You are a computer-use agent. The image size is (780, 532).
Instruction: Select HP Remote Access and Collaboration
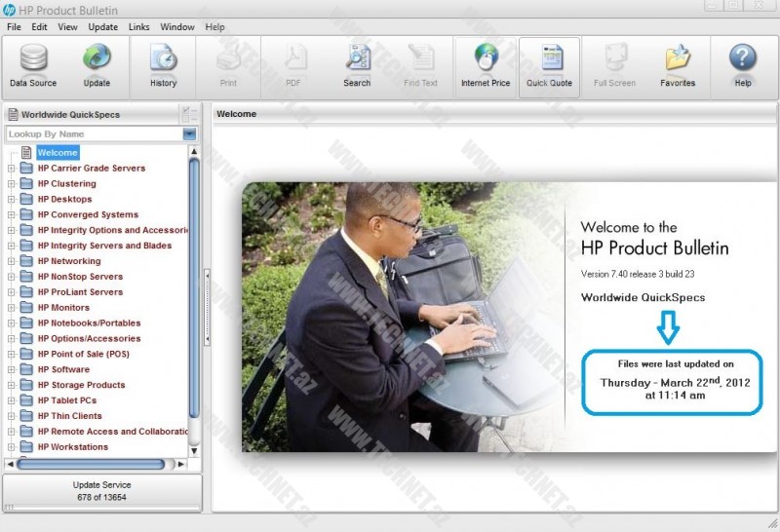[x=113, y=432]
